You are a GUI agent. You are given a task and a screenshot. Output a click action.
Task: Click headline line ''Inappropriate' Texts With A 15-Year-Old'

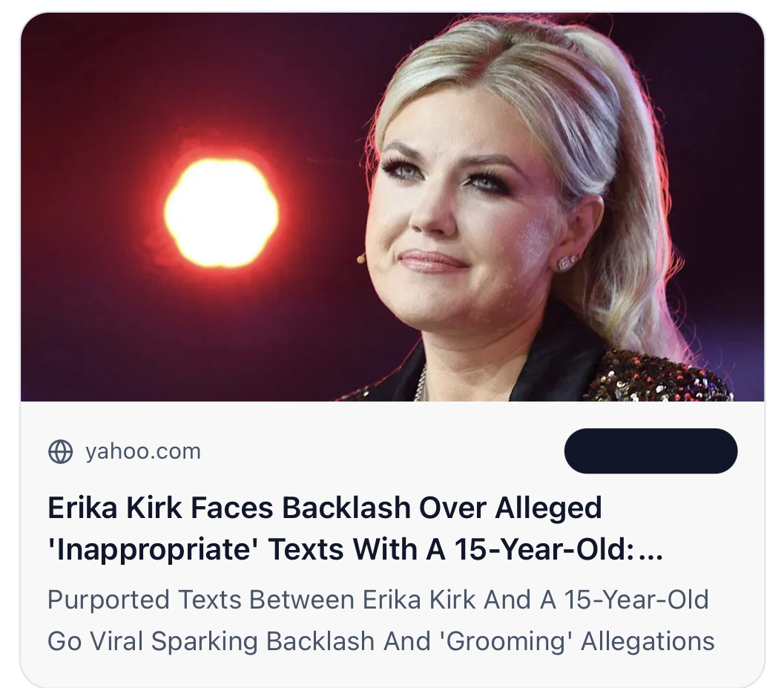pos(338,549)
